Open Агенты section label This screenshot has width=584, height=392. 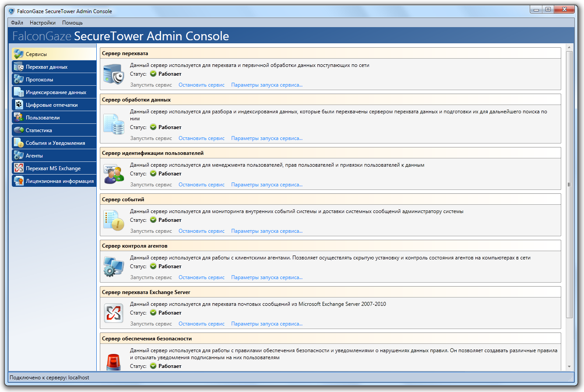pyautogui.click(x=34, y=156)
